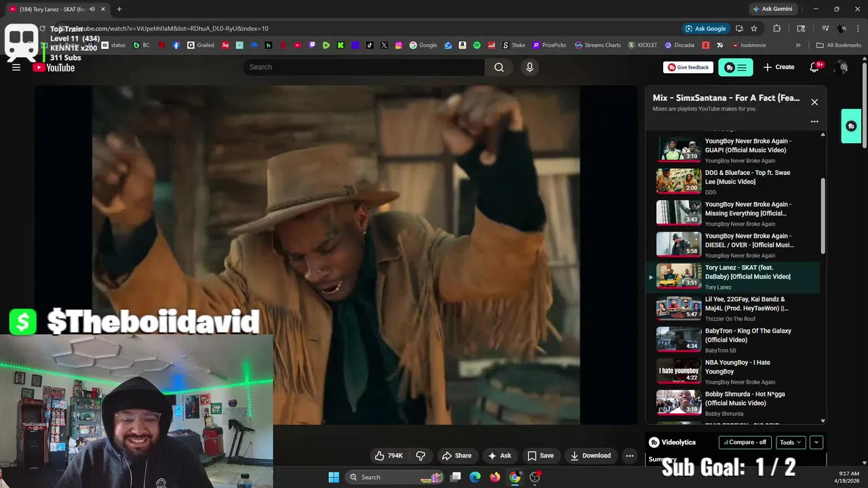Download the video
This screenshot has height=488, width=868.
(590, 455)
